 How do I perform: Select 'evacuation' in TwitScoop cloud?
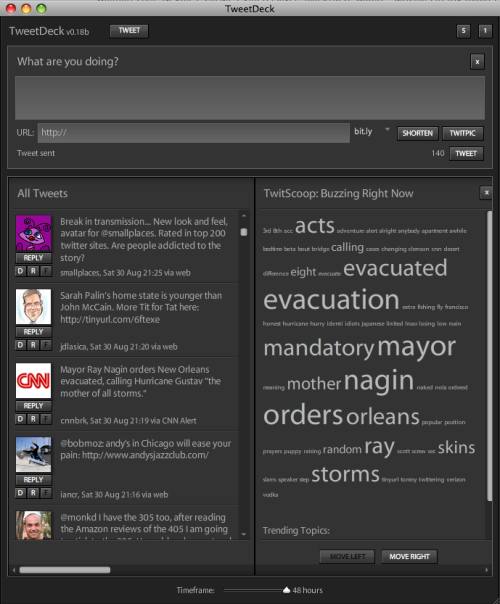(x=331, y=300)
